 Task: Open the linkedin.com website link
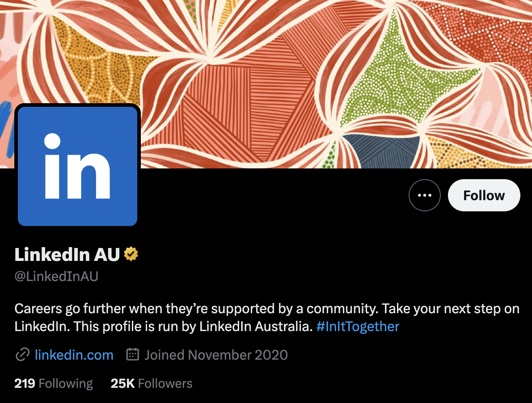tap(74, 355)
